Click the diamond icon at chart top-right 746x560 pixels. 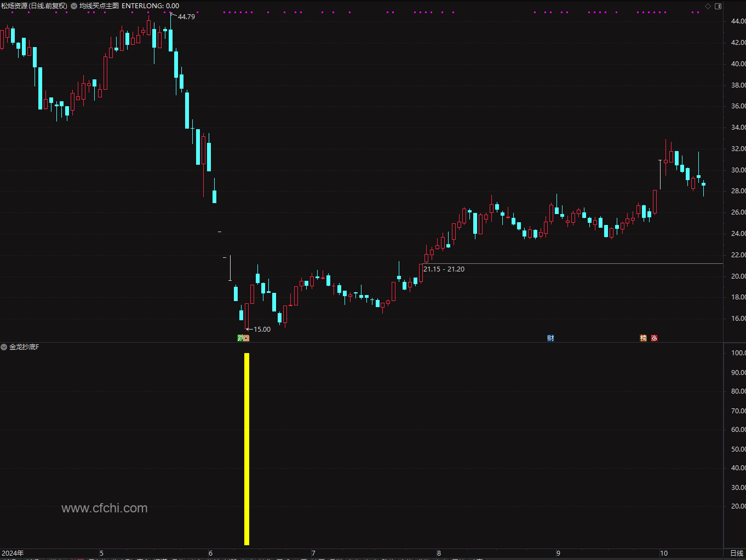tap(708, 6)
